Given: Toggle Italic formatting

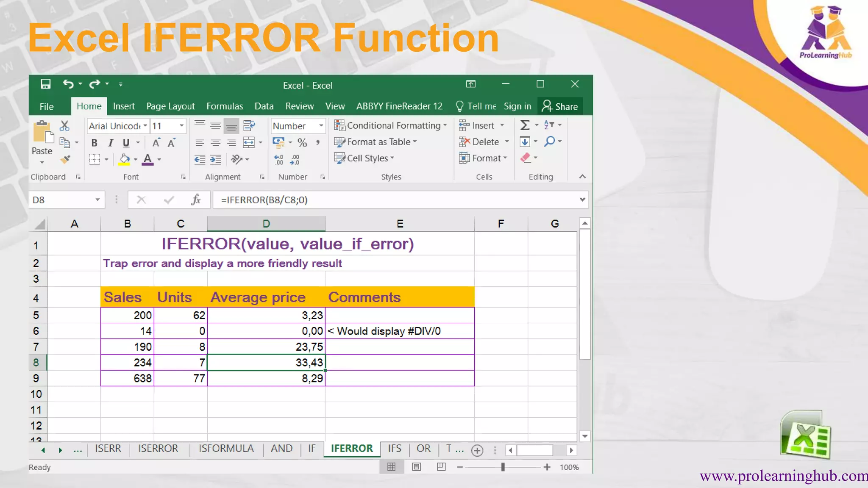Looking at the screenshot, I should click(110, 143).
